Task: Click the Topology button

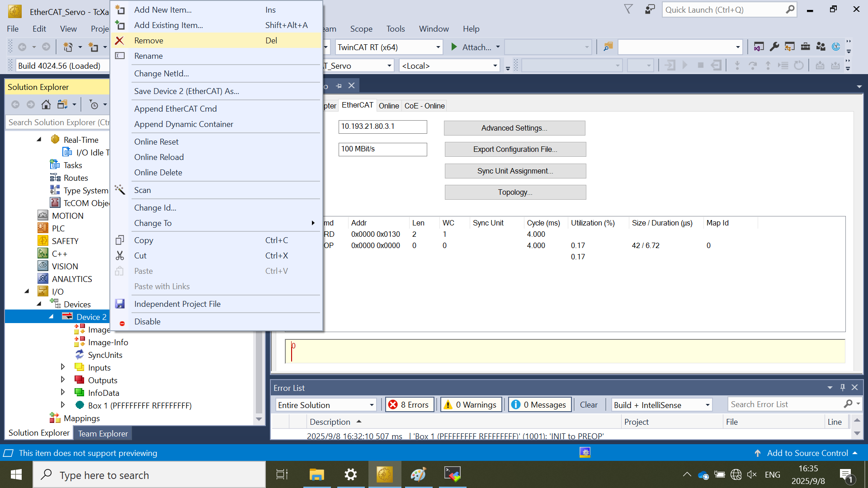Action: 515,192
